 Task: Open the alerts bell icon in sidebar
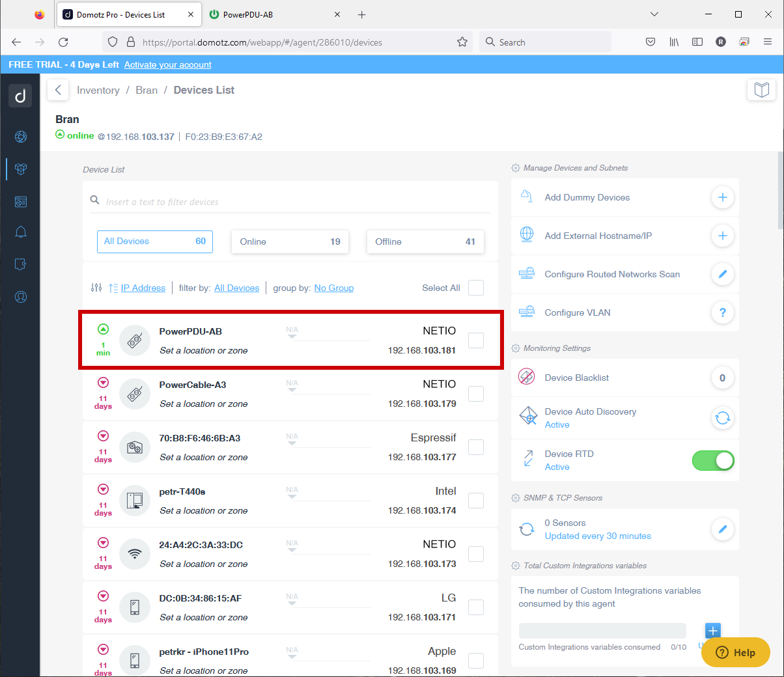pyautogui.click(x=21, y=232)
